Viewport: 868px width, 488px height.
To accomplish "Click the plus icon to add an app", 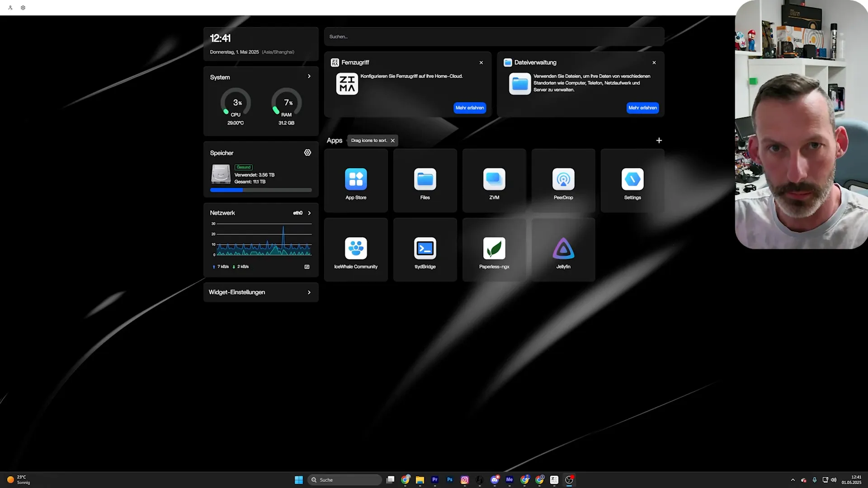I will [659, 141].
